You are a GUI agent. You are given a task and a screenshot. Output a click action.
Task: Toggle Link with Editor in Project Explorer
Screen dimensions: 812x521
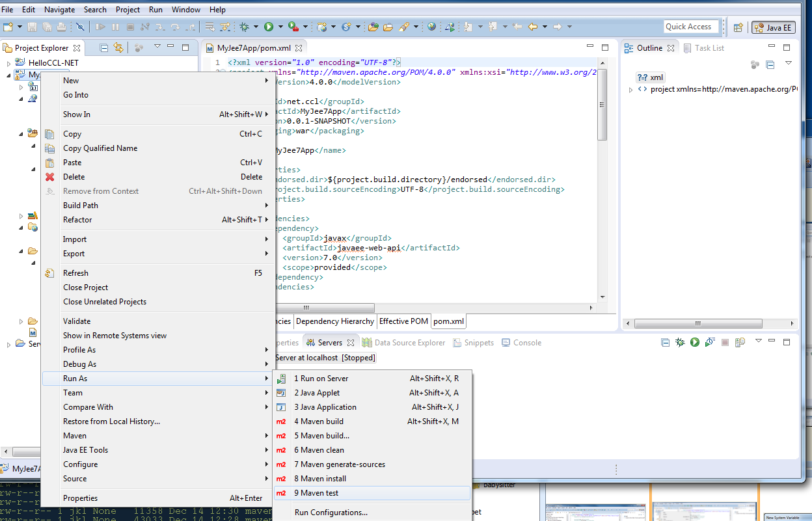(x=118, y=47)
